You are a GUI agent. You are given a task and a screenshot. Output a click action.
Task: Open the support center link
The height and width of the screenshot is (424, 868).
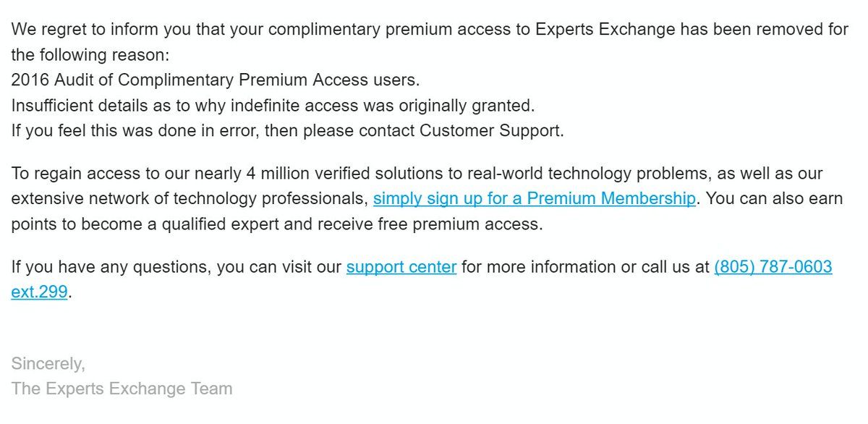(401, 267)
